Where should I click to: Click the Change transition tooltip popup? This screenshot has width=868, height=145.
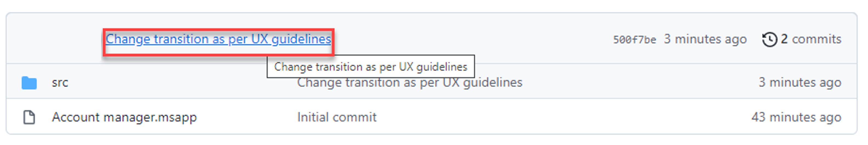pyautogui.click(x=371, y=66)
